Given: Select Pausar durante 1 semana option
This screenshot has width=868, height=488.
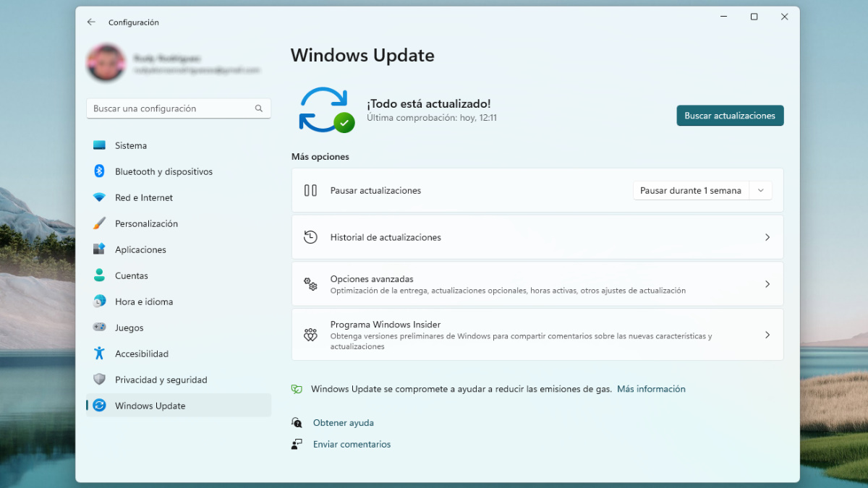Looking at the screenshot, I should [691, 191].
